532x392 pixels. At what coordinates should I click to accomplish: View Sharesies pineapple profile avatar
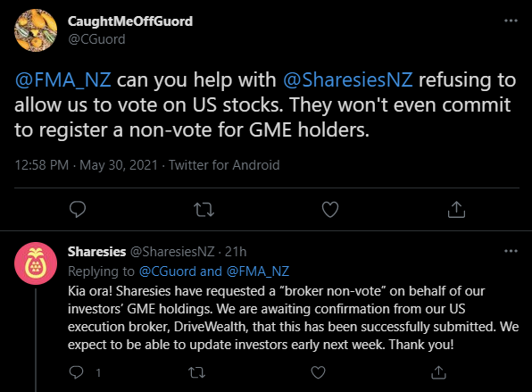(x=36, y=263)
